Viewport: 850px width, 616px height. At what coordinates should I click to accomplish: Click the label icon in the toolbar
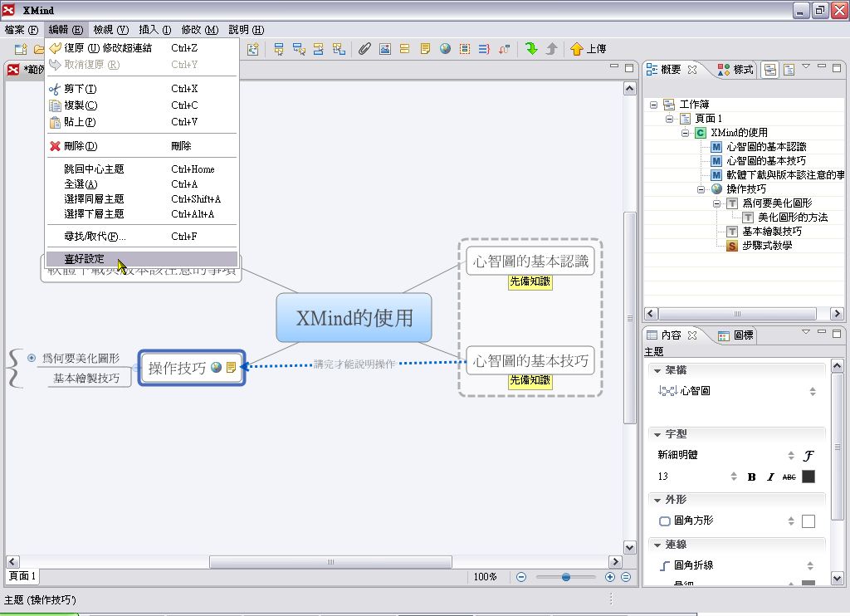click(405, 49)
